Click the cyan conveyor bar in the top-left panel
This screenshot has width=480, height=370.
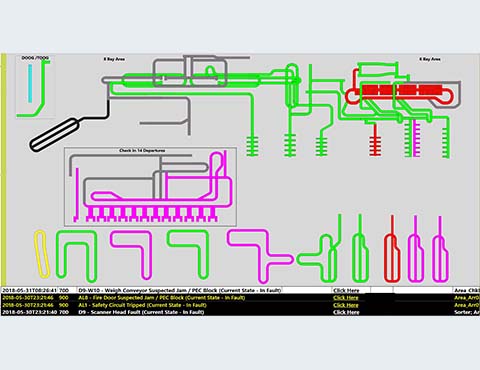(x=30, y=83)
